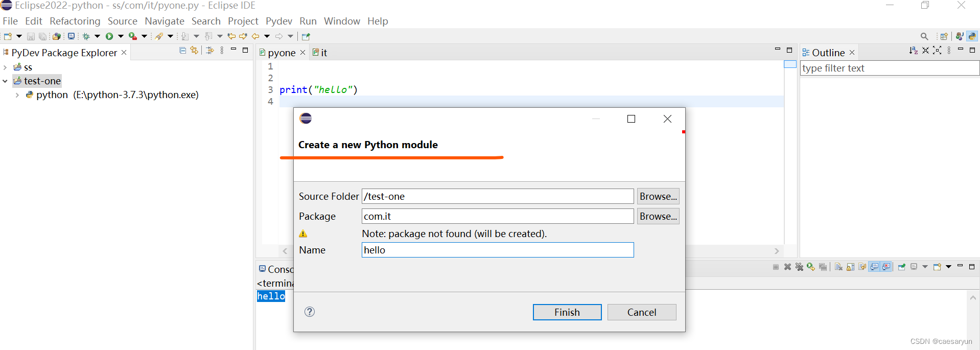The height and width of the screenshot is (350, 980).
Task: Click the Open Console icon
Action: coord(937,267)
